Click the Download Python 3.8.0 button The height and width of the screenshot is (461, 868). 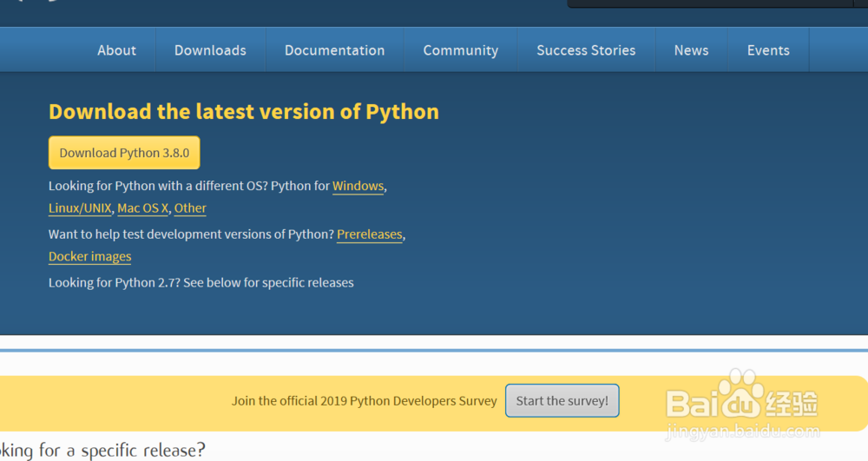pos(124,153)
